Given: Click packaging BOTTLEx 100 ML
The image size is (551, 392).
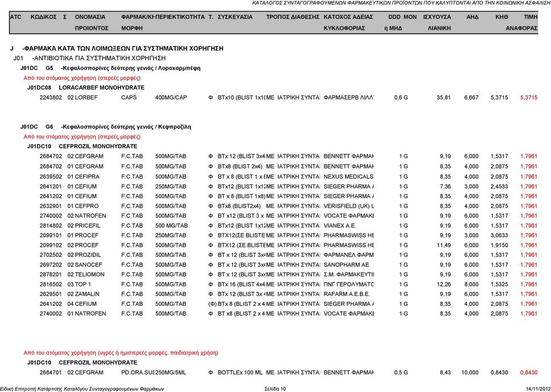Looking at the screenshot, I should (x=240, y=372).
